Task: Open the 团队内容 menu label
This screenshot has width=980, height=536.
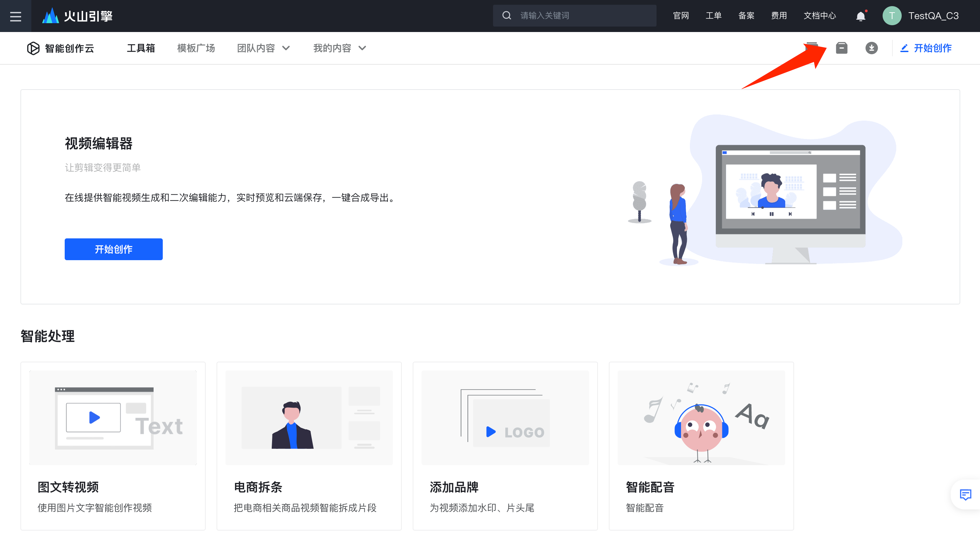Action: click(256, 48)
